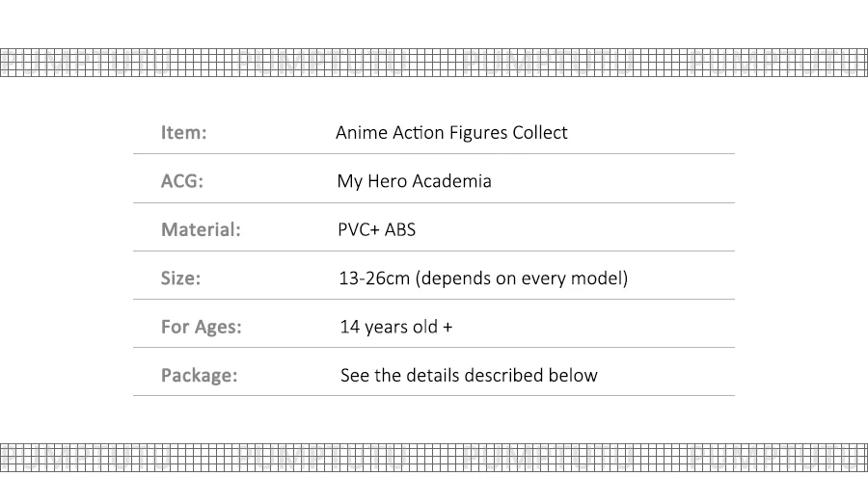Click the Package: label
This screenshot has height=503, width=868.
click(x=199, y=376)
